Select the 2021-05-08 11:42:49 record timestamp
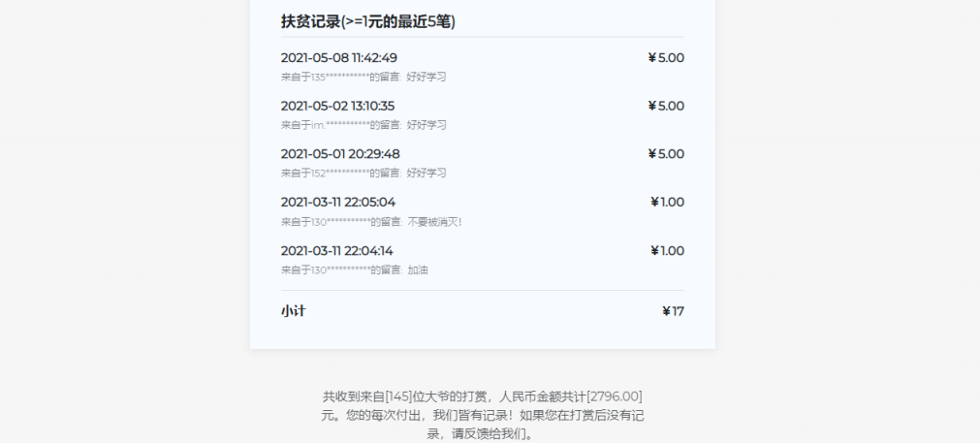 pos(338,58)
